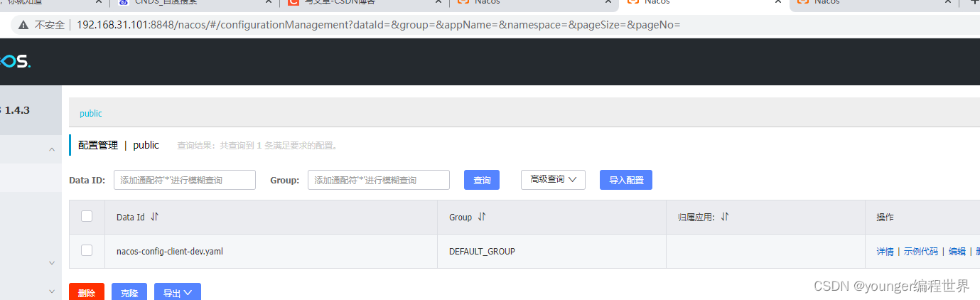Click the 导入配置 import button
The height and width of the screenshot is (300, 980).
(x=626, y=180)
